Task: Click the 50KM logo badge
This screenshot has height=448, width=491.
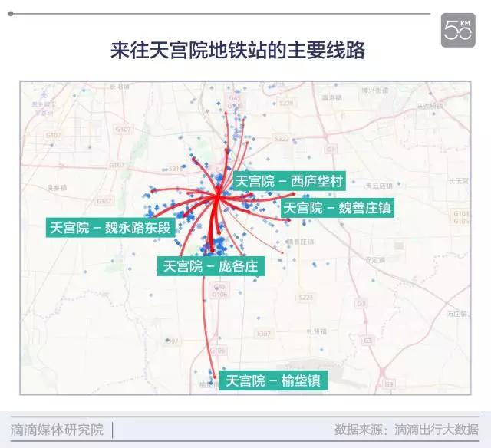Action: point(458,31)
